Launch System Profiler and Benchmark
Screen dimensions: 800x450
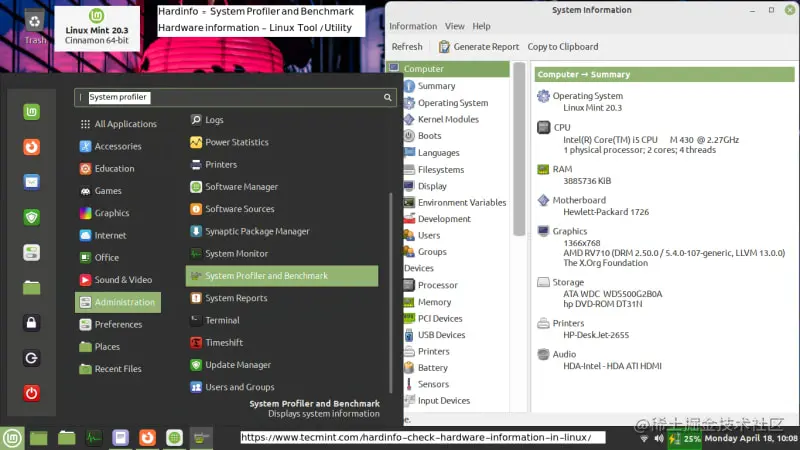click(282, 276)
